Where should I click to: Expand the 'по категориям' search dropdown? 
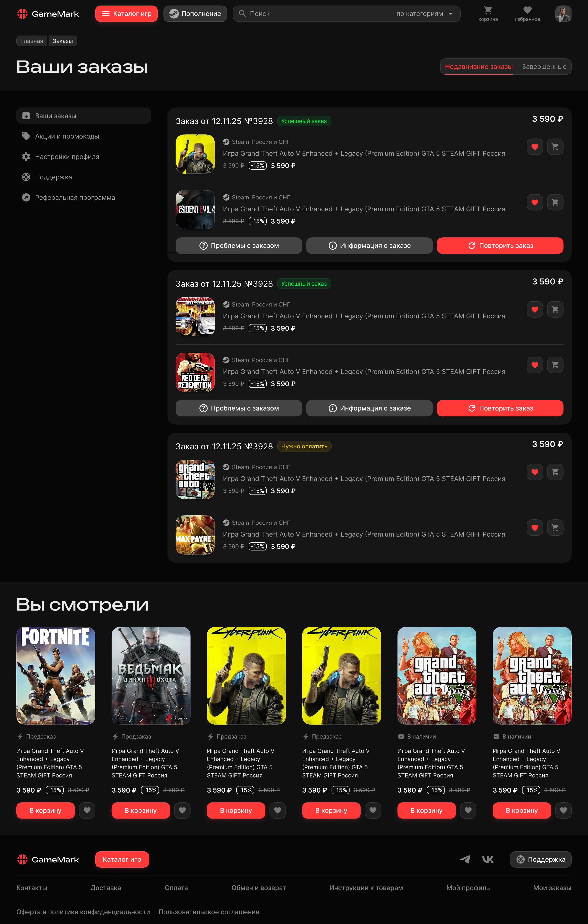coord(425,14)
